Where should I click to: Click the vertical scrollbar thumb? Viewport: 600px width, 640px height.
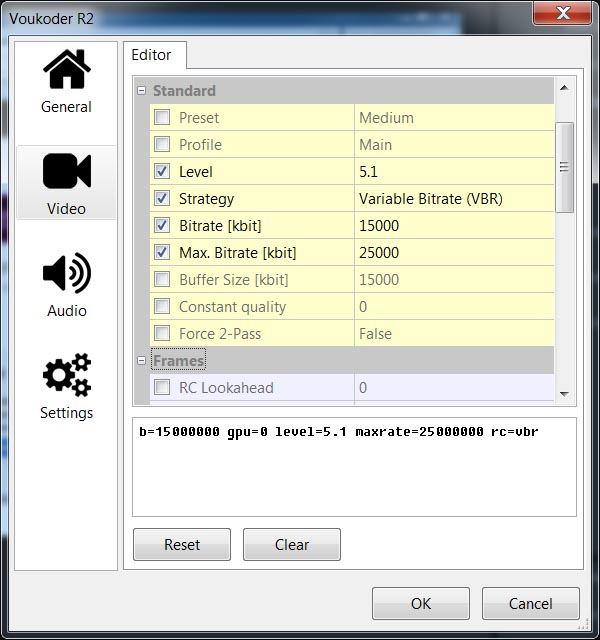point(564,167)
